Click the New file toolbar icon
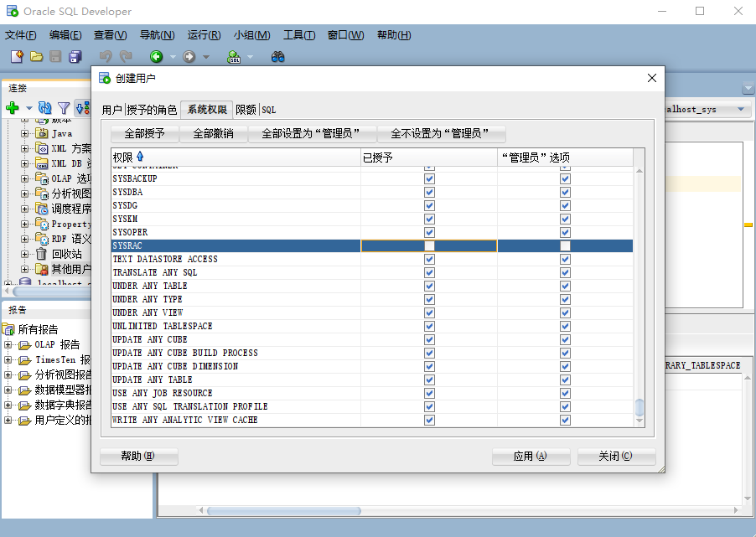Image resolution: width=756 pixels, height=537 pixels. click(17, 56)
